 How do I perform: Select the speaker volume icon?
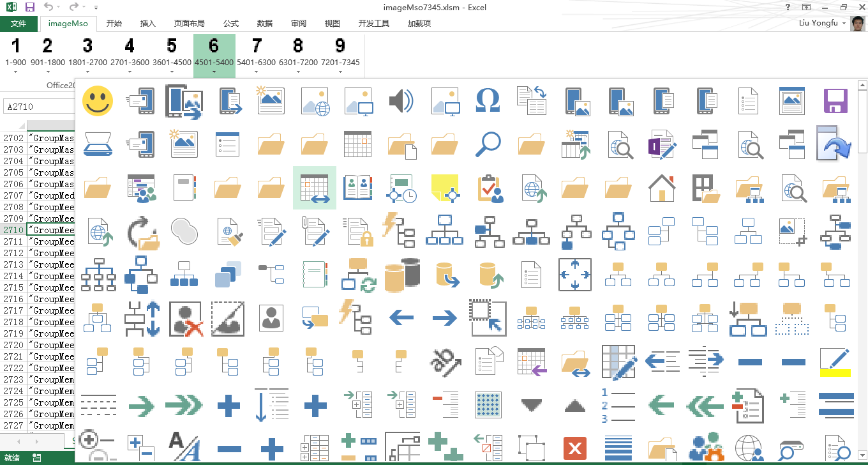click(401, 101)
